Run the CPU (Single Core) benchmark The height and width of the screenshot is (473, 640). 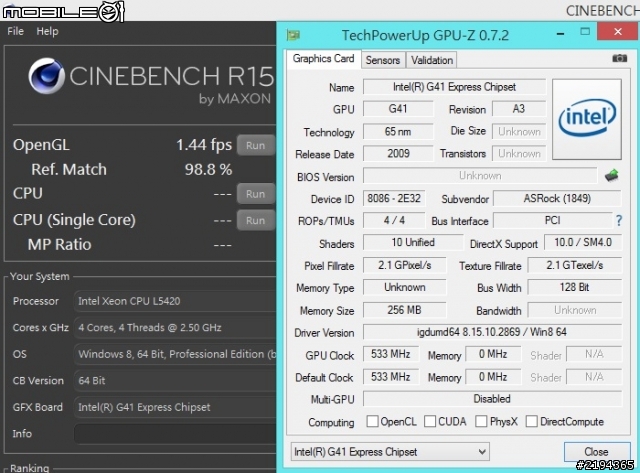[256, 220]
